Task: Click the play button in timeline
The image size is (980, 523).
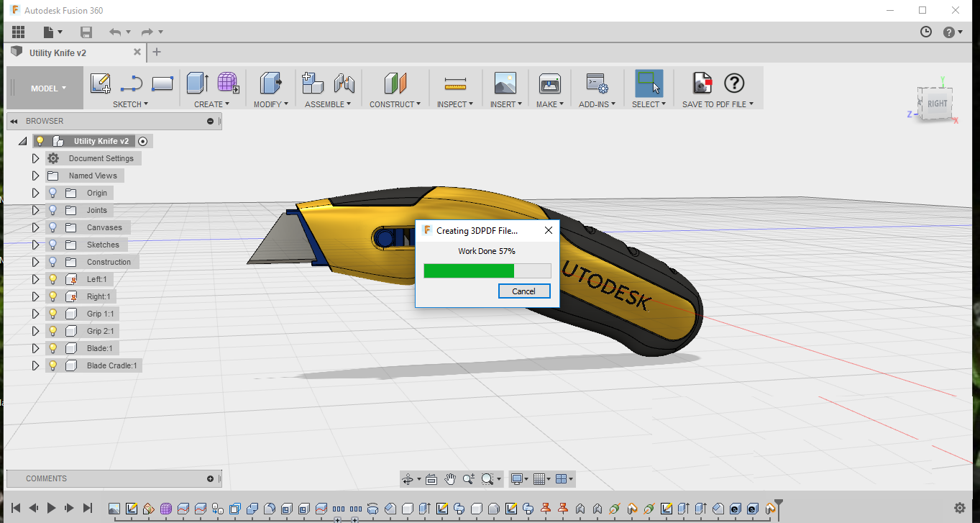Action: [51, 508]
